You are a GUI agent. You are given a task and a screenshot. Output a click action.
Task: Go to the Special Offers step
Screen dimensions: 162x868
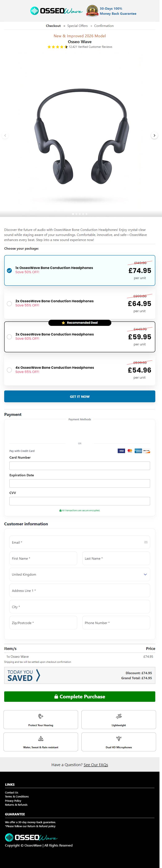click(77, 26)
